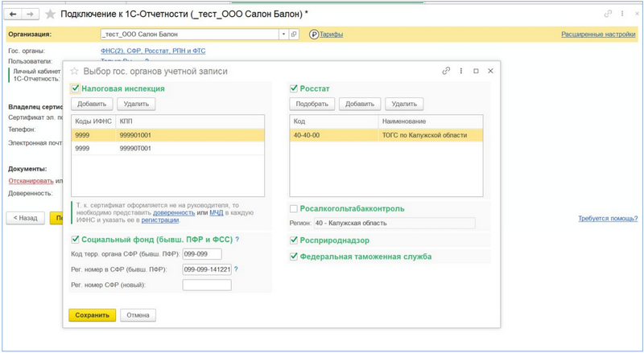Screen dimensions: 644x353
Task: Enable the Росалкогольтабакконтроль checkbox
Action: (x=294, y=209)
